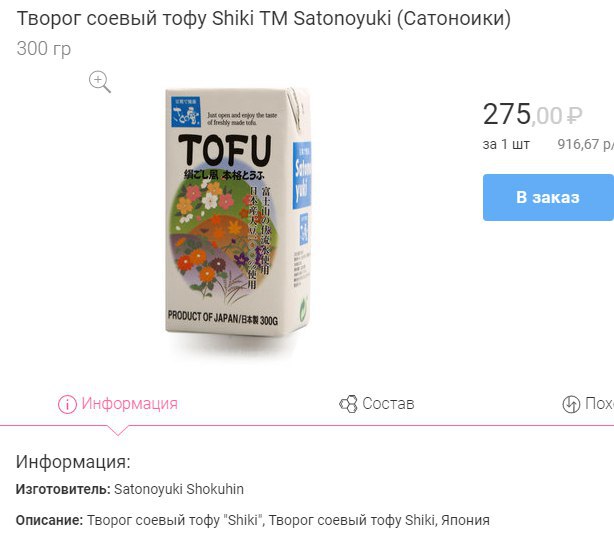The width and height of the screenshot is (614, 543).
Task: Click the Satonoyuki Shokuhin manufacturer text
Action: coord(179,489)
